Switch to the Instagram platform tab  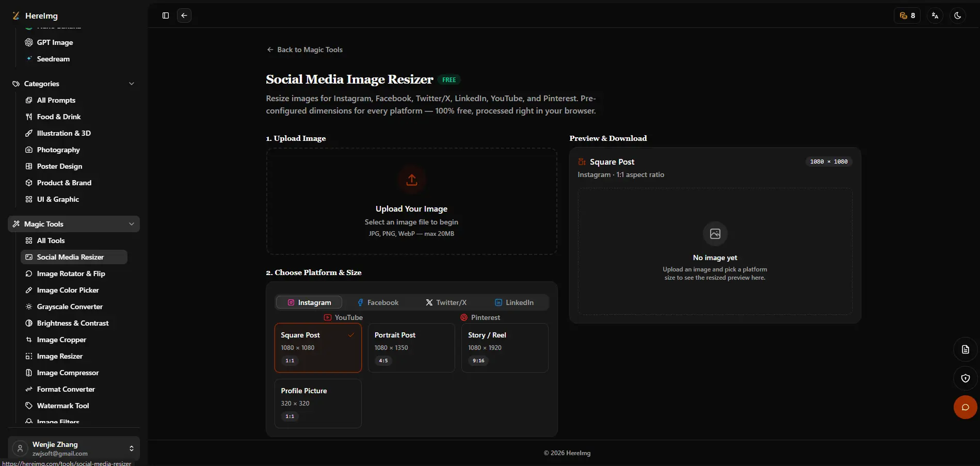click(309, 302)
